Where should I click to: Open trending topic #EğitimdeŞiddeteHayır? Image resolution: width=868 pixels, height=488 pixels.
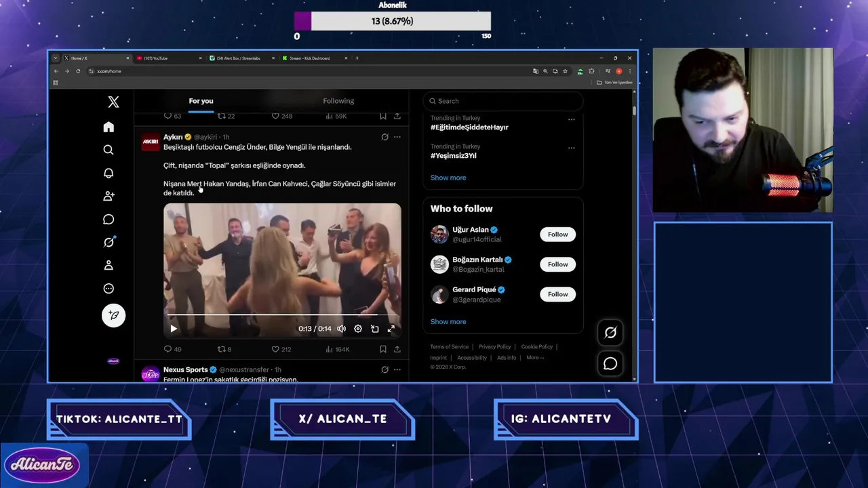point(469,127)
